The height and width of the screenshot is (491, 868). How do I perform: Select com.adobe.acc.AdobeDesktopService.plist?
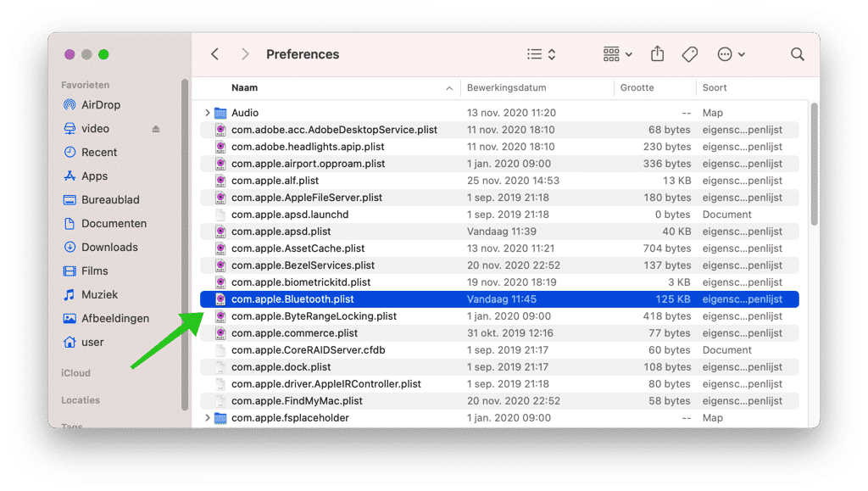499,130
